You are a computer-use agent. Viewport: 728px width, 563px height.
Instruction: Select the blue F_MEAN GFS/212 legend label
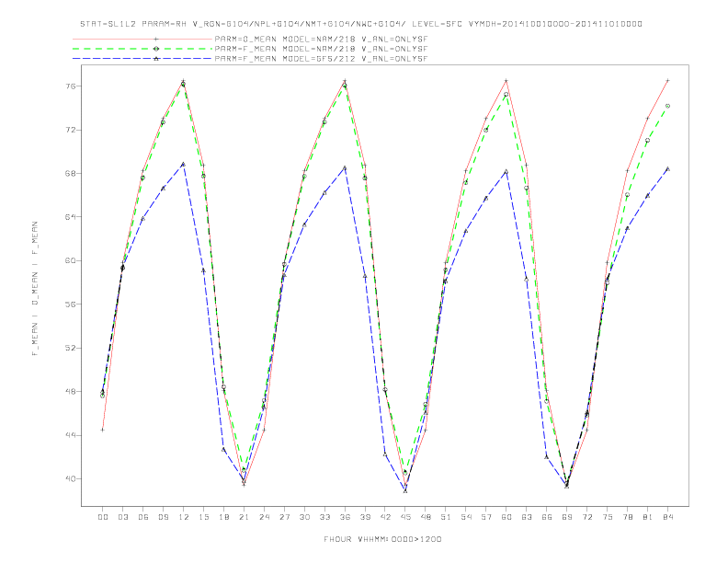click(x=321, y=59)
